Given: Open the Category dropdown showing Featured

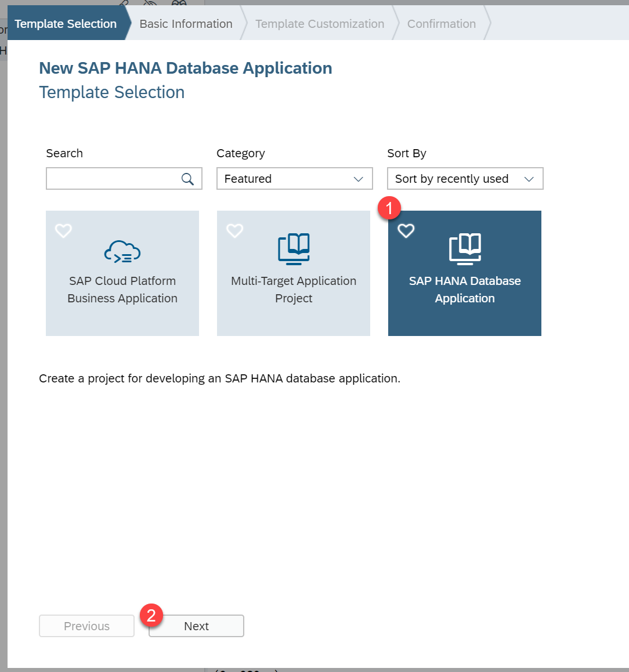Looking at the screenshot, I should [295, 179].
